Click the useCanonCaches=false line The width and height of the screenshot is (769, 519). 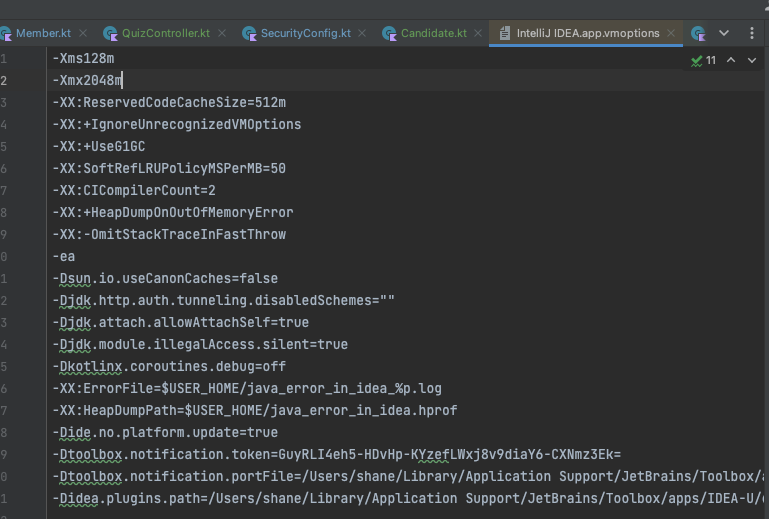point(165,279)
